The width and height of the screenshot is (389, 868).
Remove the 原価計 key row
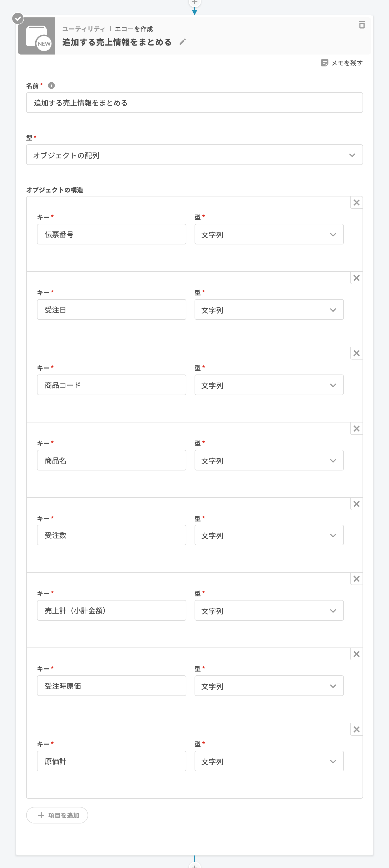pyautogui.click(x=356, y=729)
